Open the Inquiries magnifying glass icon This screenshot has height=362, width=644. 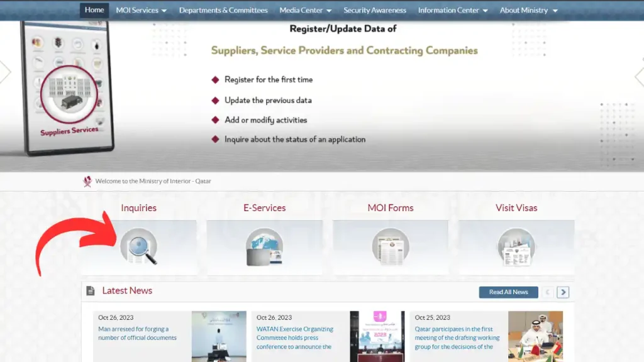click(x=139, y=246)
